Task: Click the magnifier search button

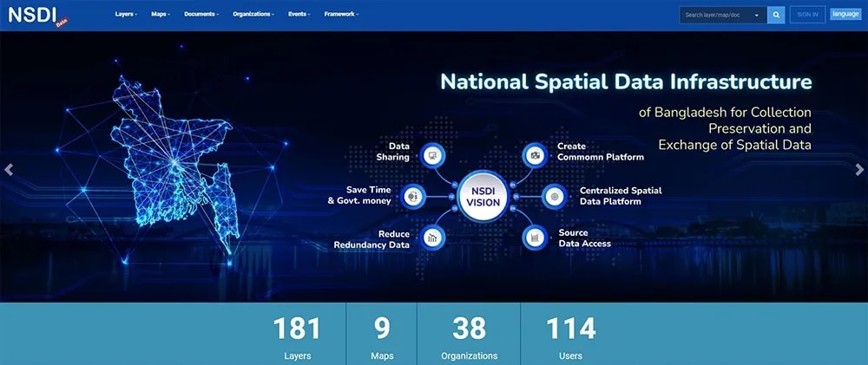Action: tap(777, 15)
